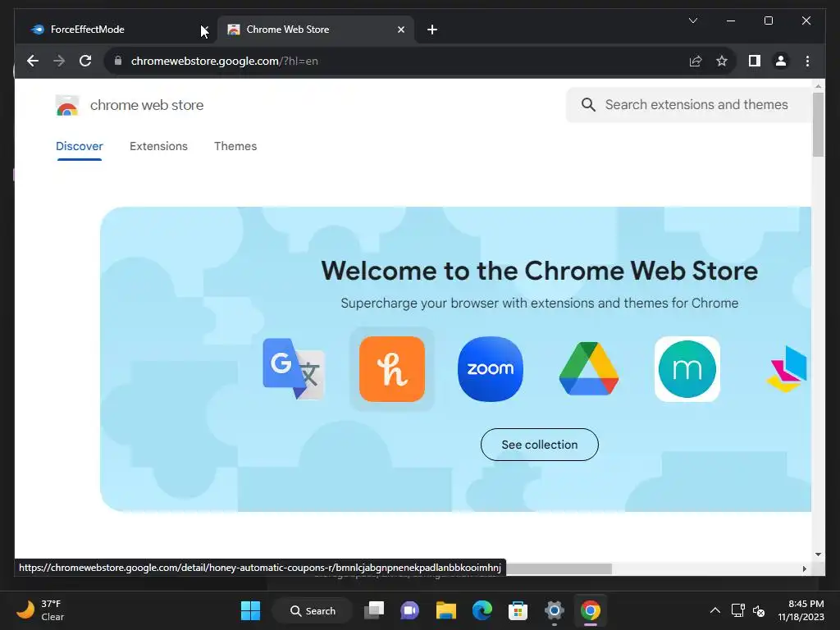Click the taskbar Search box

[313, 610]
